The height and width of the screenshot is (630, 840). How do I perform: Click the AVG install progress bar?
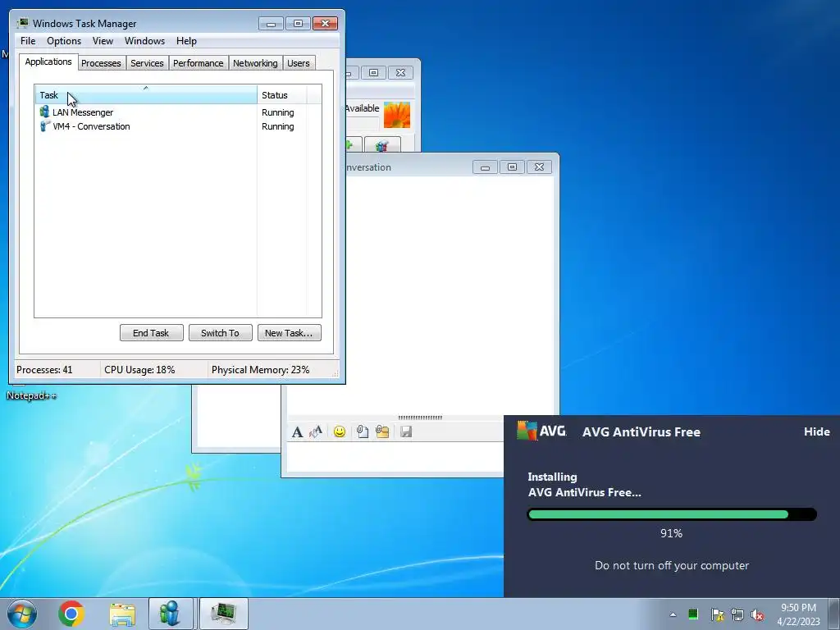click(672, 514)
